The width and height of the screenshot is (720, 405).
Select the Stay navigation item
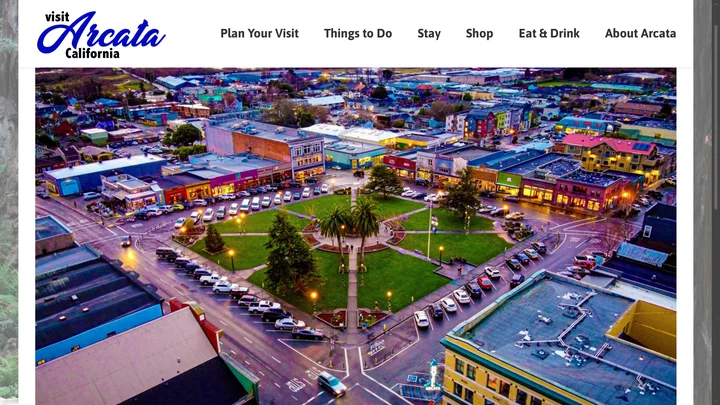pos(429,34)
